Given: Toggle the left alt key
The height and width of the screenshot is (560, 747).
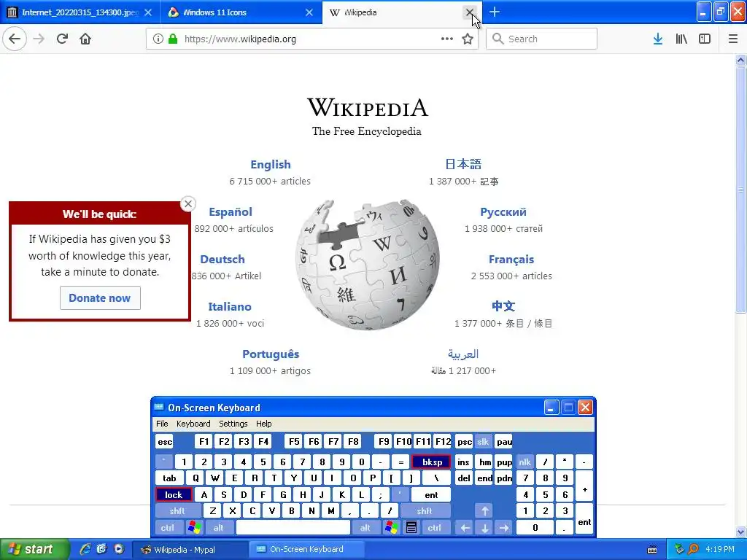Looking at the screenshot, I should point(218,528).
